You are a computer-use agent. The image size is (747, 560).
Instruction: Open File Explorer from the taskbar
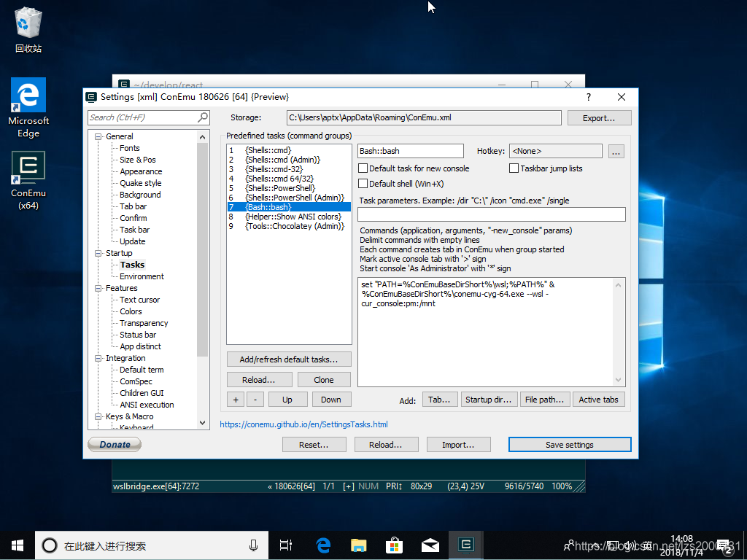tap(359, 545)
